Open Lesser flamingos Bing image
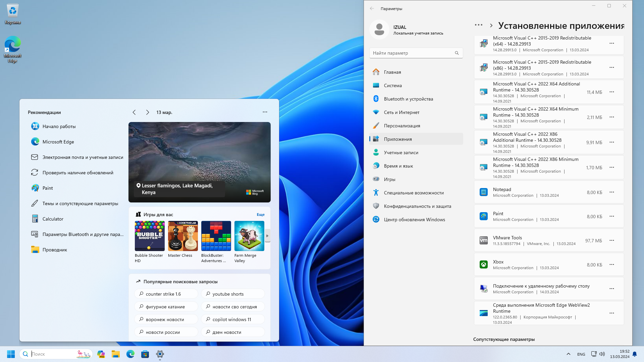Viewport: 644px width, 362px height. (200, 162)
